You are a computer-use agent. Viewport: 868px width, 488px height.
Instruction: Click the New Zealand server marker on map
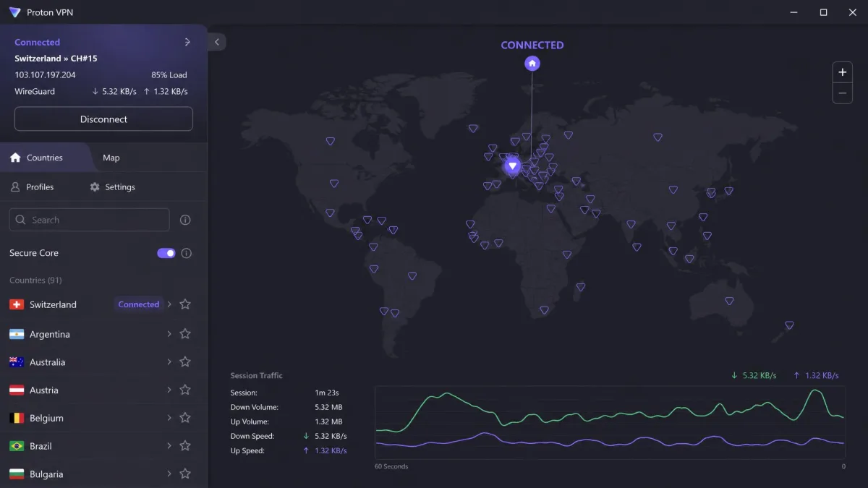[x=789, y=325]
